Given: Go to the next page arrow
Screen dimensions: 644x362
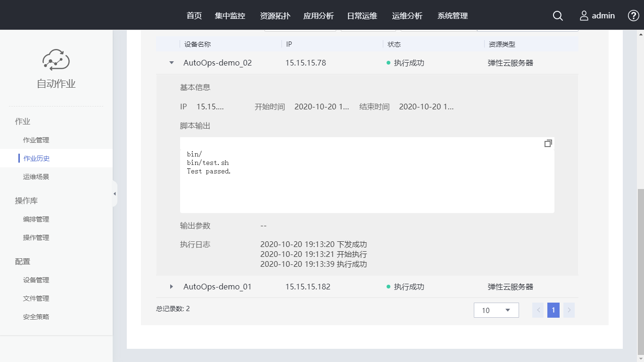Looking at the screenshot, I should pos(569,310).
